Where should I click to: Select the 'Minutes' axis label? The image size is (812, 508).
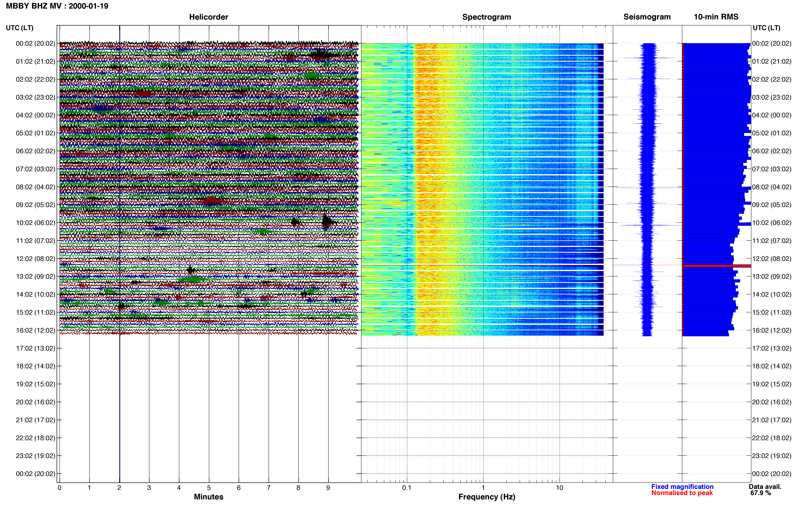pos(209,497)
